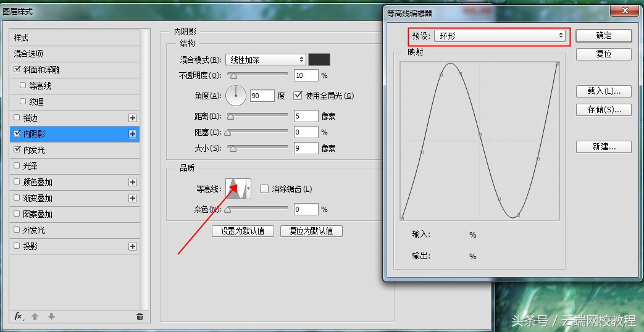Click the curve's bottom-left start point

tap(402, 218)
